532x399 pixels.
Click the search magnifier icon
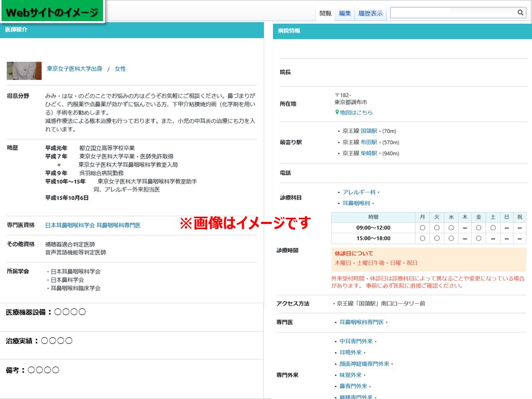(520, 13)
